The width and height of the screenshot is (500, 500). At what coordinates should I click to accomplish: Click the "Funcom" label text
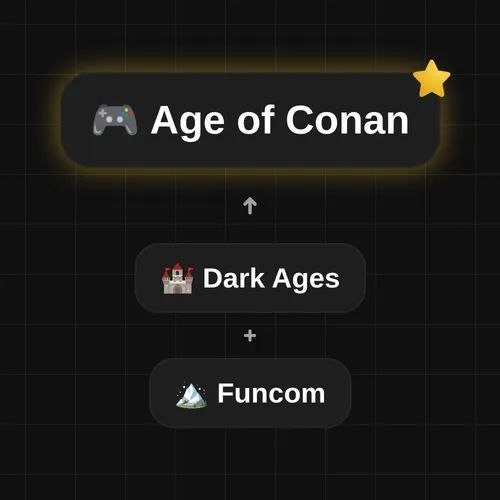(x=271, y=393)
